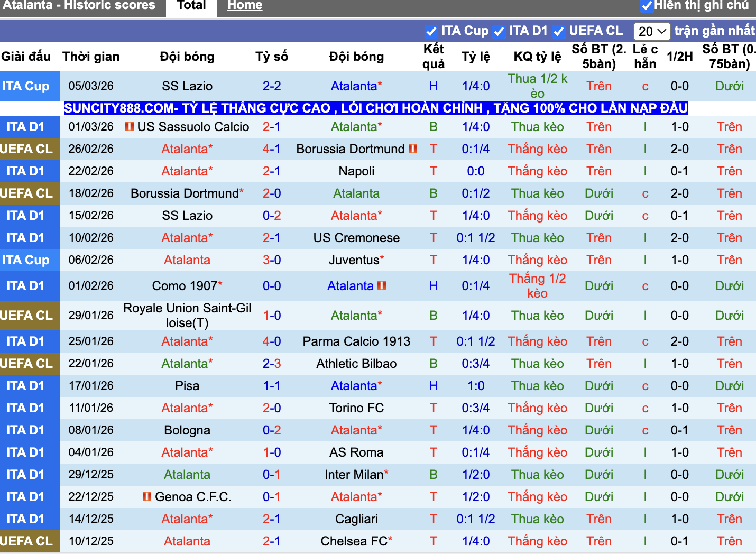Click Cagliari team name
The height and width of the screenshot is (555, 756).
click(357, 519)
